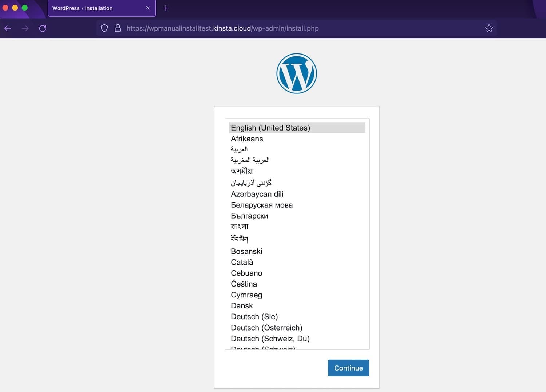Click the padlock icon in address bar
546x392 pixels.
click(118, 28)
